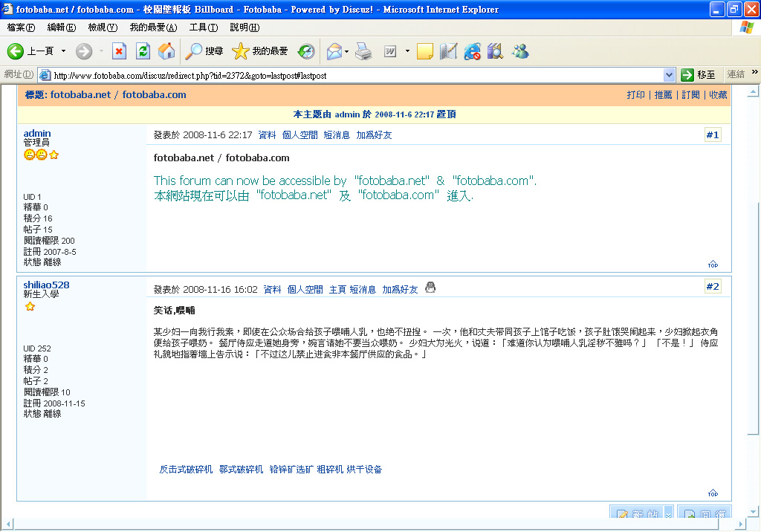Click 加為好友 in shiliao528's post
Image resolution: width=761 pixels, height=532 pixels.
[x=400, y=289]
